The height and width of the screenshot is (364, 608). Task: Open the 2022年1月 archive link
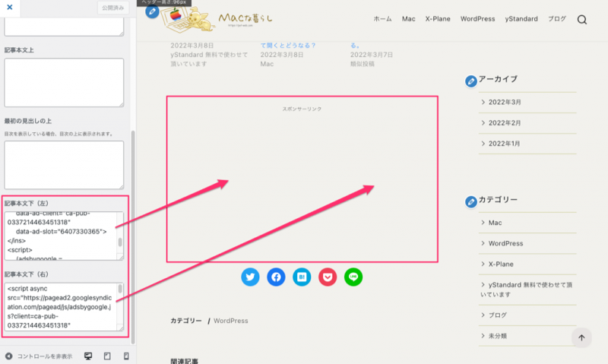click(504, 144)
